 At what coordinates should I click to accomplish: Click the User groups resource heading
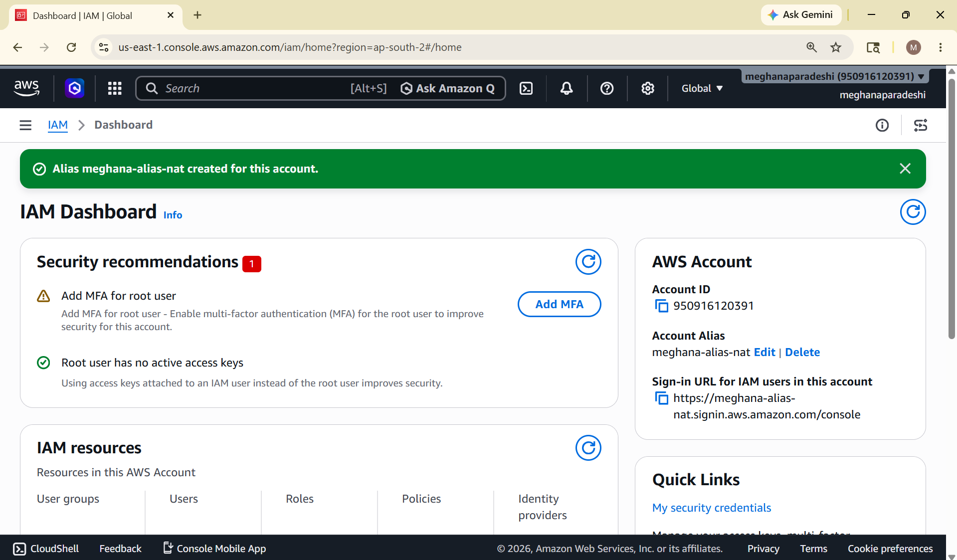[68, 499]
